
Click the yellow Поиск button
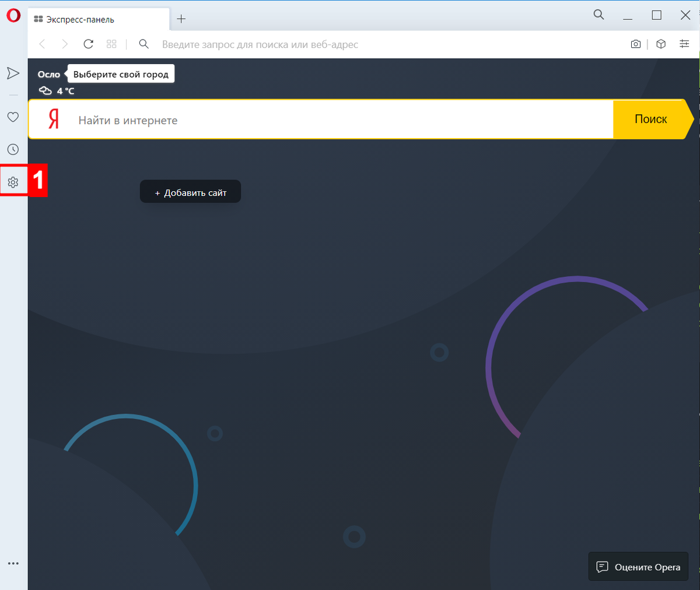tap(653, 119)
